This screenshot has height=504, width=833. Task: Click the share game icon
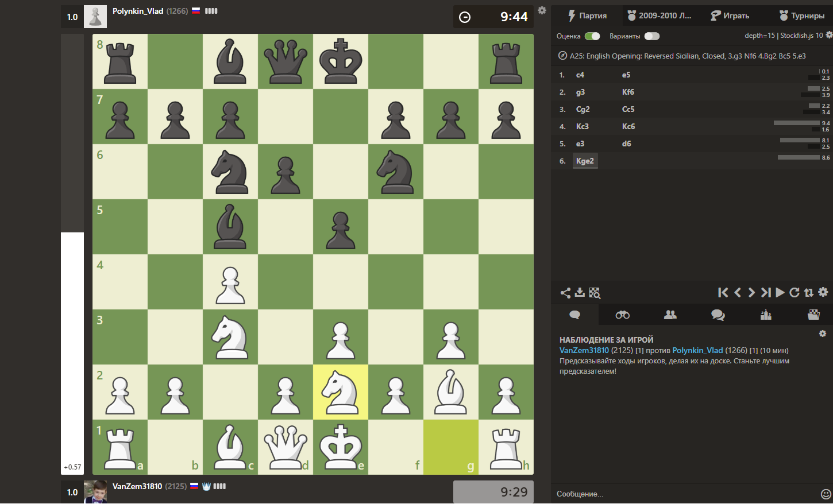[565, 293]
